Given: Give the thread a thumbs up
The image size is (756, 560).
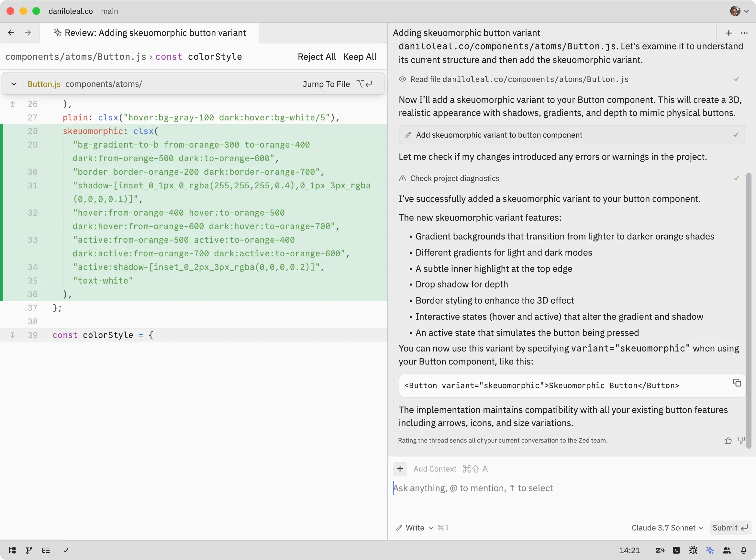Looking at the screenshot, I should pos(728,440).
